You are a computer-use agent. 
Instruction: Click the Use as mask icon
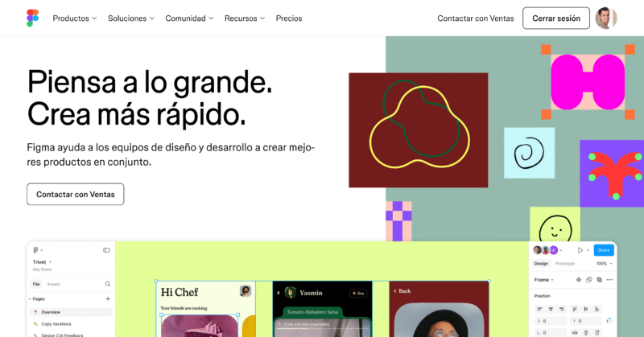pyautogui.click(x=589, y=280)
